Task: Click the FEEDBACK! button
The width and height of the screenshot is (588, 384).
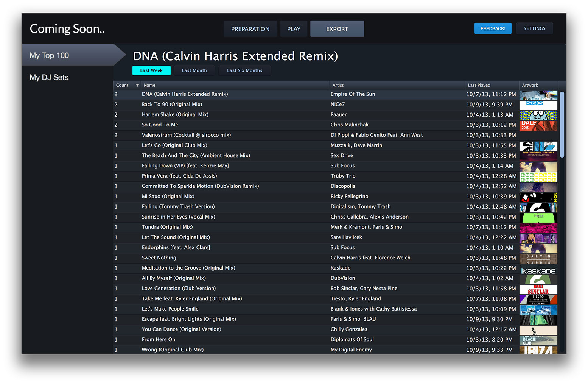Action: tap(493, 28)
